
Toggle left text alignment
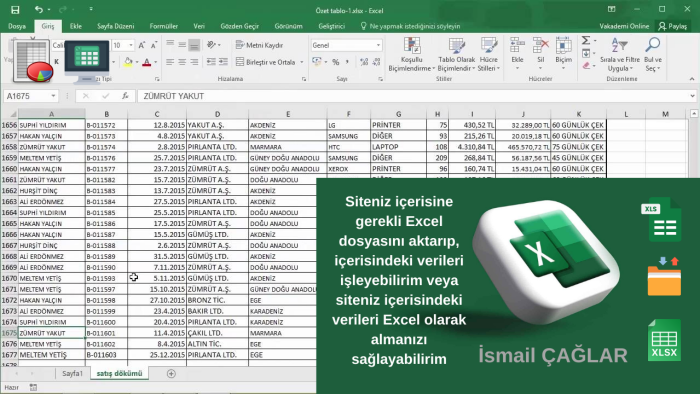pyautogui.click(x=170, y=62)
